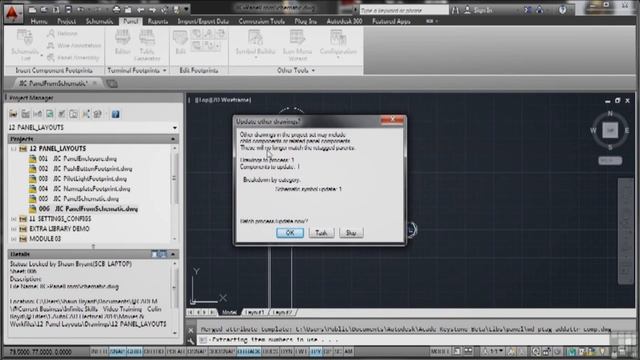Toggle 3DOSNAP in status bar
This screenshot has width=640, height=360.
(x=221, y=351)
